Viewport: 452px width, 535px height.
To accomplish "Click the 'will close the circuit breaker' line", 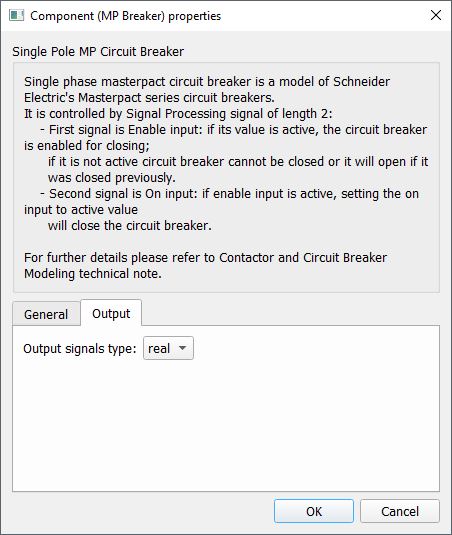I will click(x=130, y=226).
